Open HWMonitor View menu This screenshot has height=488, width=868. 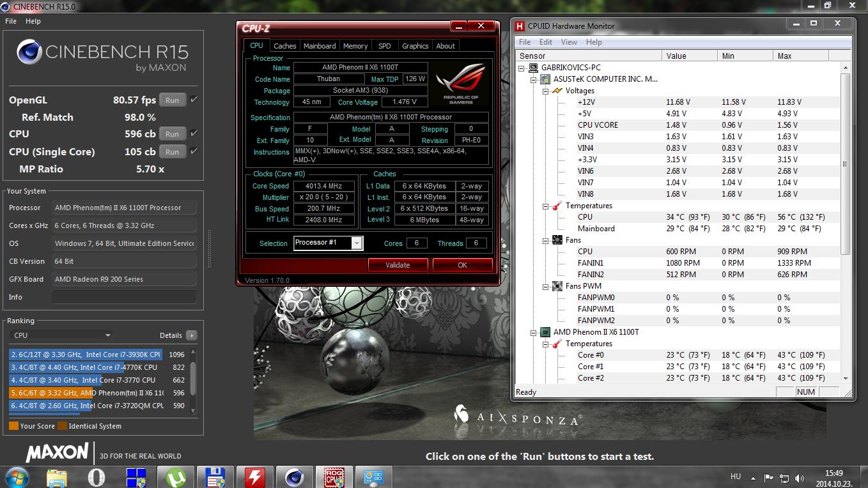click(569, 42)
